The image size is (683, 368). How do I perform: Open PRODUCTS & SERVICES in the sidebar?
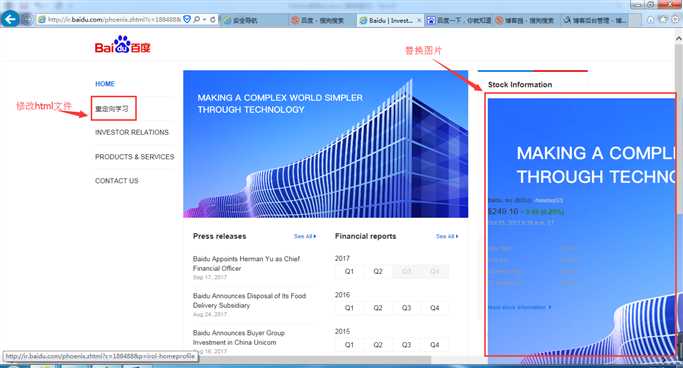tap(135, 156)
